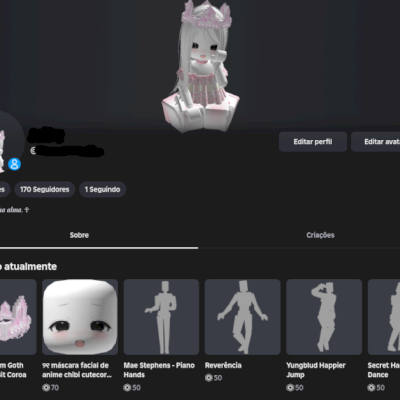
Task: Click the máscara facial de anime chibi title
Action: point(77,370)
